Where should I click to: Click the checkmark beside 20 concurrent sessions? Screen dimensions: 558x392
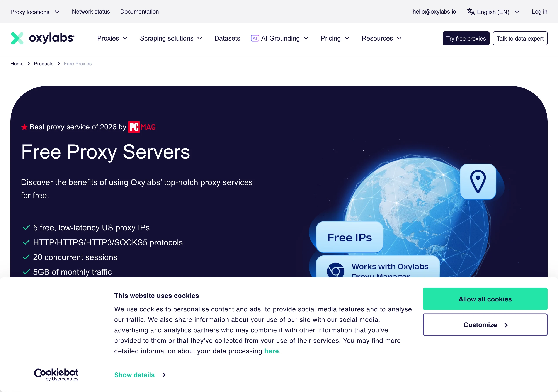point(26,257)
